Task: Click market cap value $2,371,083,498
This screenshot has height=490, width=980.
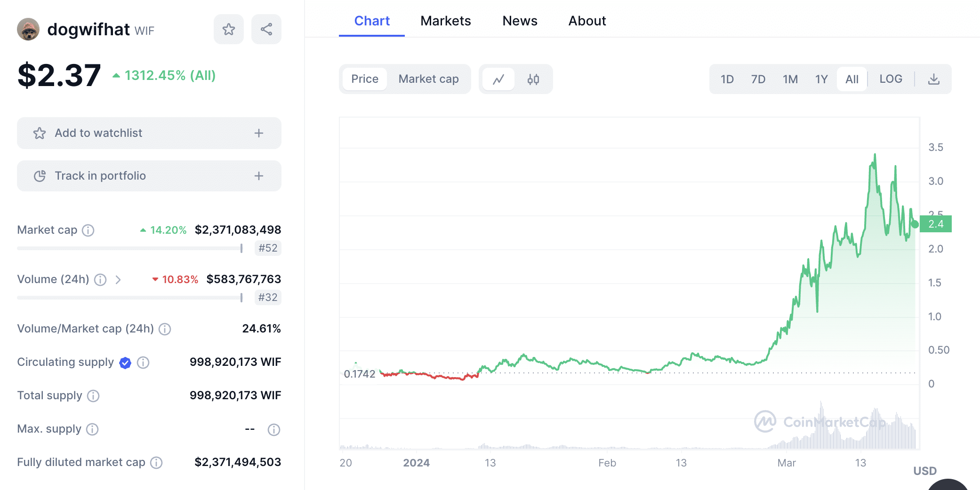Action: 238,230
